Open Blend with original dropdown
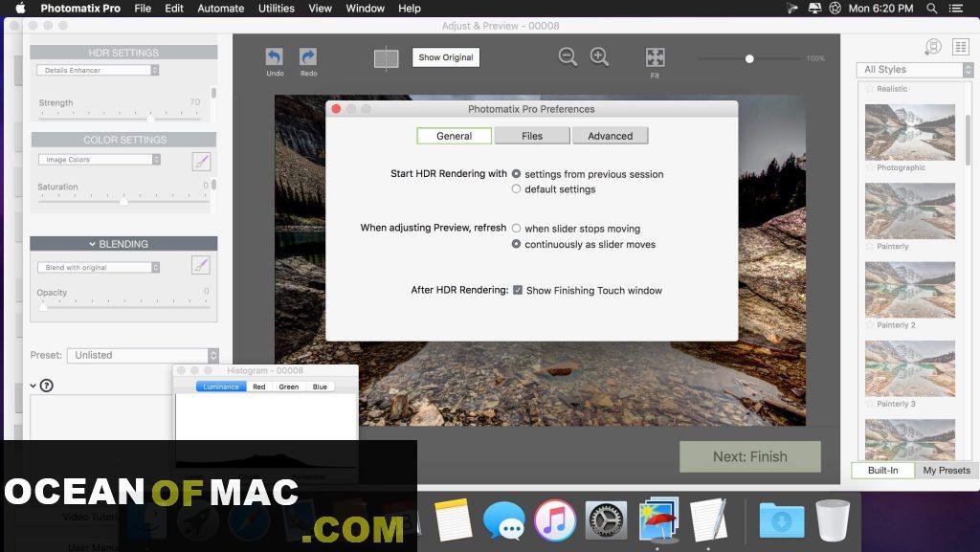The width and height of the screenshot is (980, 552). 99,267
